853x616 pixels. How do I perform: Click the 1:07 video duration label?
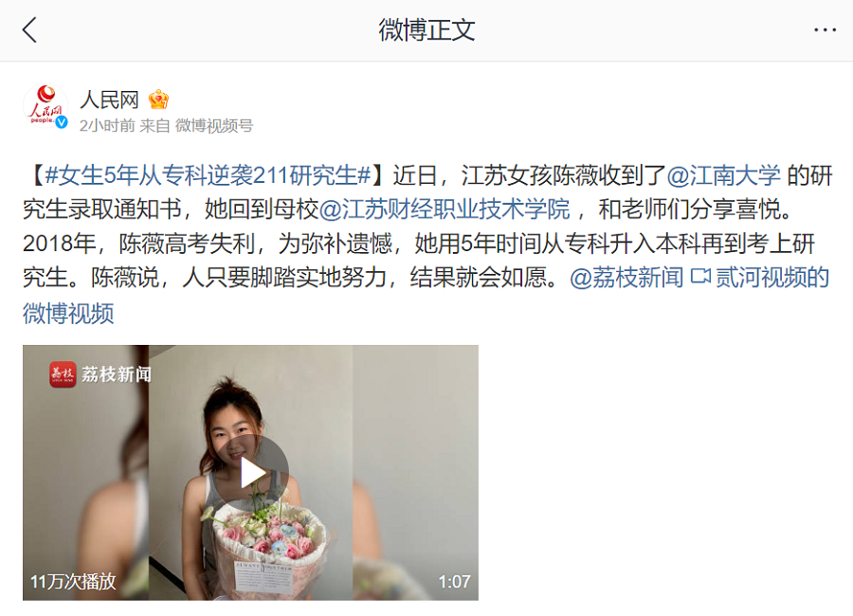point(454,582)
